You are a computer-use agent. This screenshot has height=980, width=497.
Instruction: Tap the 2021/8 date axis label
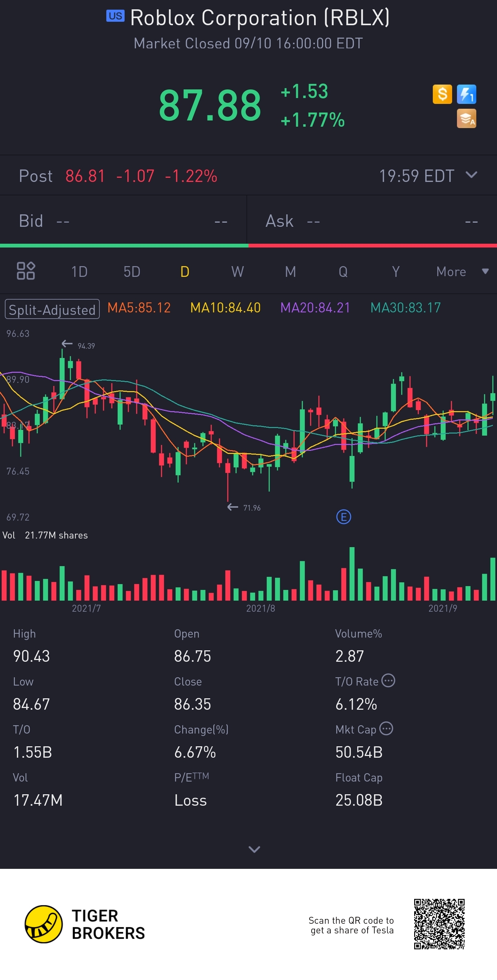coord(261,608)
